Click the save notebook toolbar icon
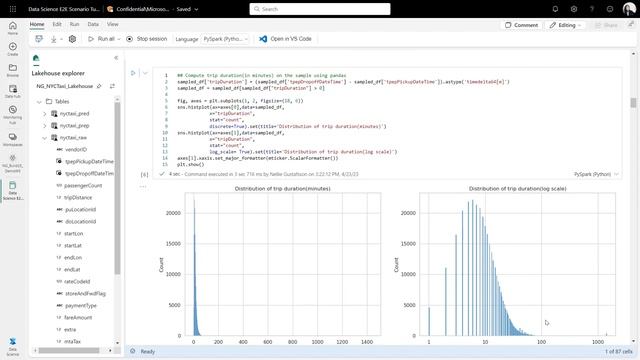640x360 pixels. (39, 39)
